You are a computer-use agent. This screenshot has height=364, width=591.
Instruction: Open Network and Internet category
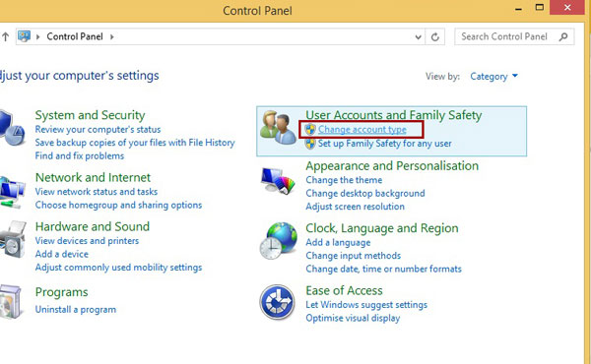tap(93, 177)
